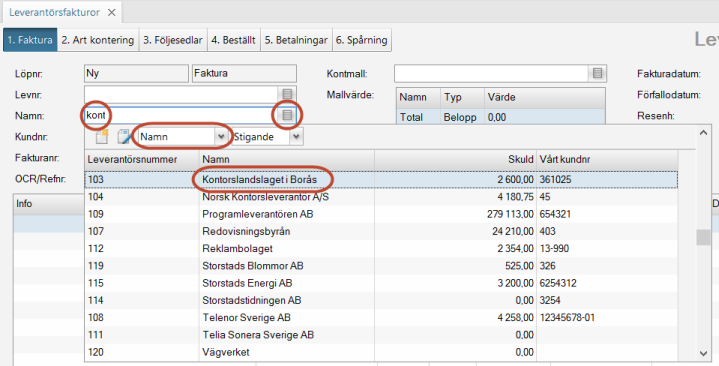The image size is (719, 366).
Task: Sort by the Namn column header in list
Action: 287,159
